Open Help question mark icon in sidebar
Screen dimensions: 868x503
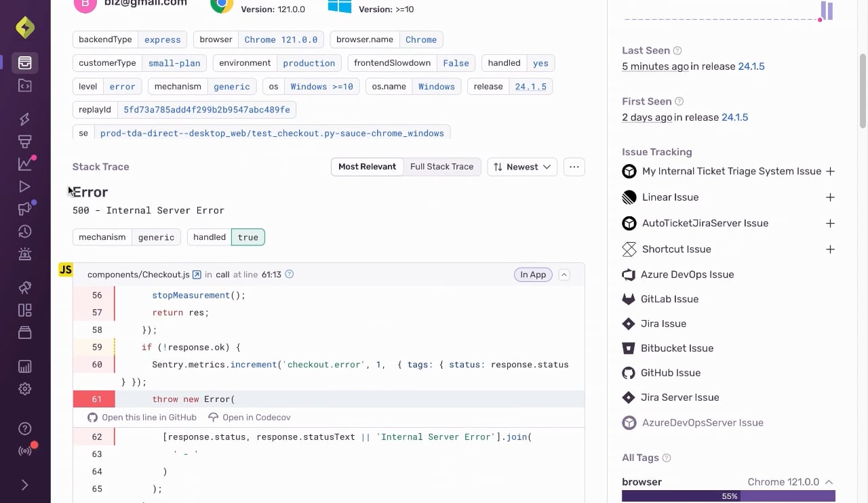[25, 428]
